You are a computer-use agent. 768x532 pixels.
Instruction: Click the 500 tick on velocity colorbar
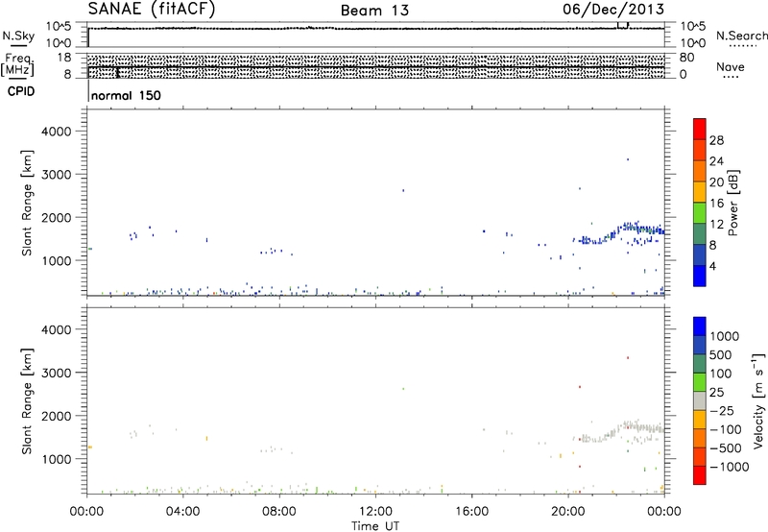point(722,354)
